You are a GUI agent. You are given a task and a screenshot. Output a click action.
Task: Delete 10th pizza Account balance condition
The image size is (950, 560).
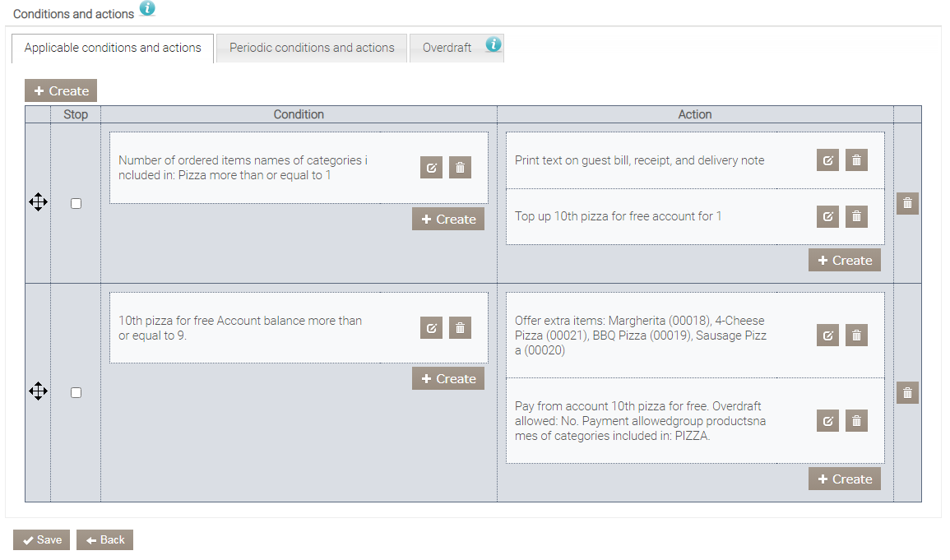pyautogui.click(x=460, y=328)
